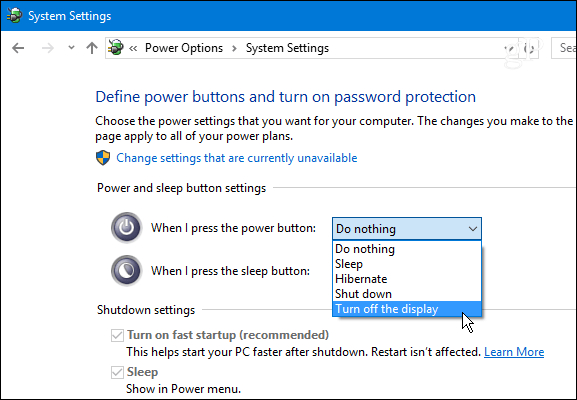Click the Up arrow to parent folder
This screenshot has height=400, width=577.
coord(92,48)
